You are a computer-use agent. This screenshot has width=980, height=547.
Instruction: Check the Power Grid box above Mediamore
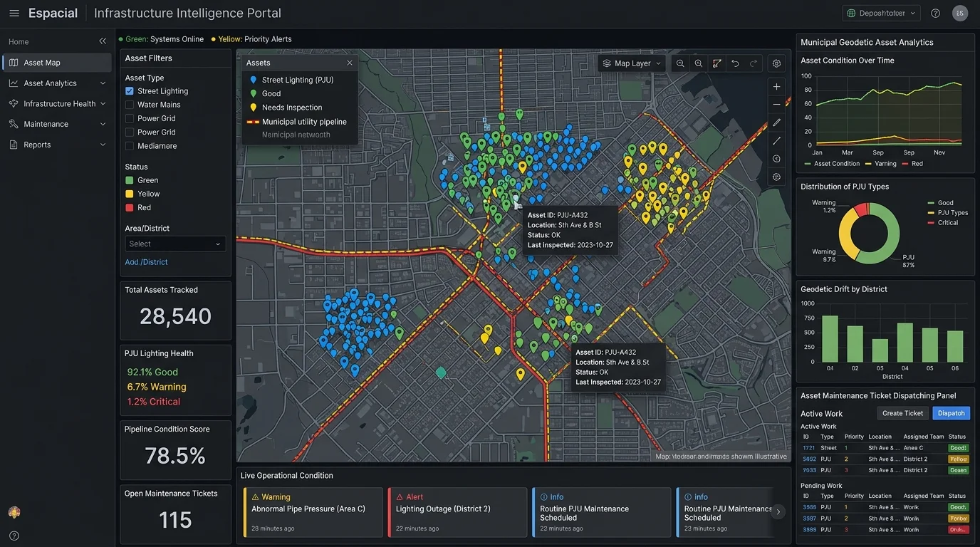tap(130, 132)
